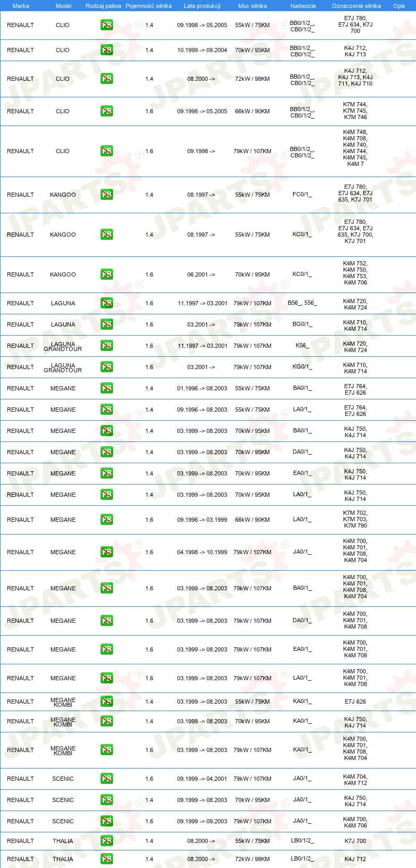Click the Lata produkcji column header
The image size is (416, 868).
coord(202,6)
